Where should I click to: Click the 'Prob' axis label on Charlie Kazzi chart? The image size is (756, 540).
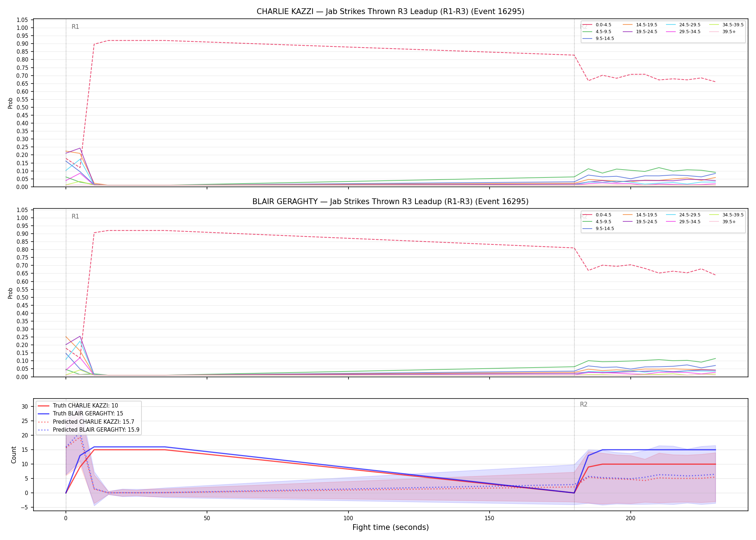10,103
